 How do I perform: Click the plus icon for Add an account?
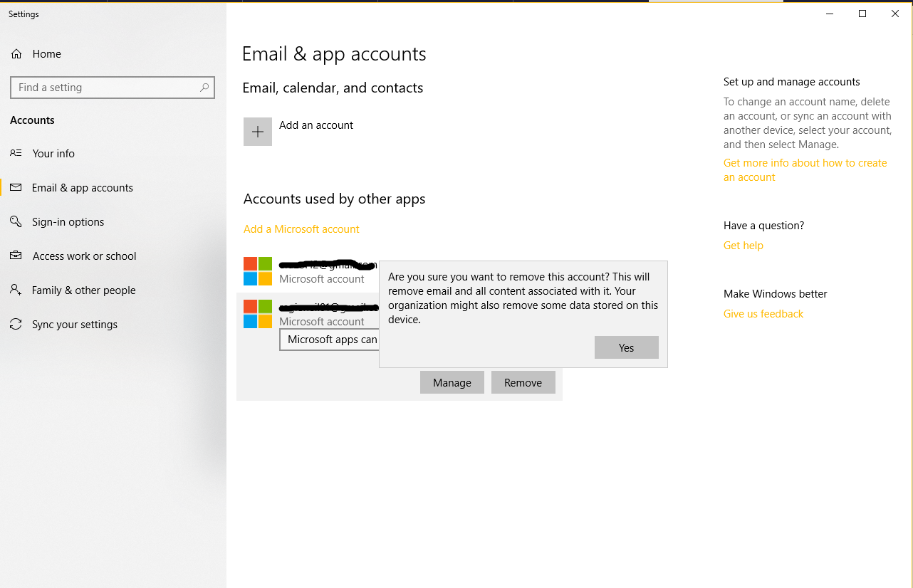[x=258, y=132]
